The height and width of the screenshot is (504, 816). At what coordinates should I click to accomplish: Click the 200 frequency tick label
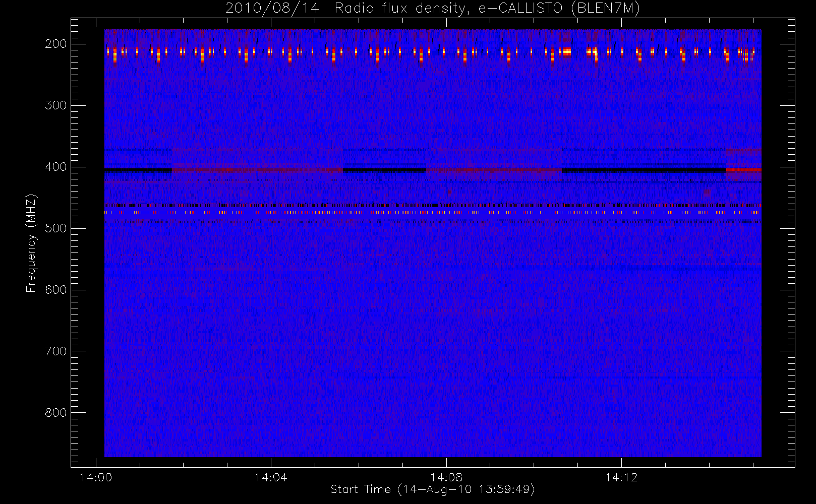(x=56, y=44)
